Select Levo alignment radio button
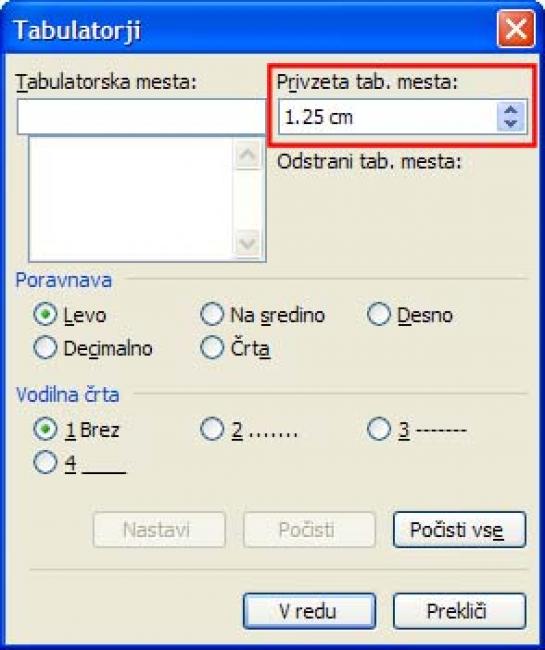The image size is (545, 650). (45, 315)
